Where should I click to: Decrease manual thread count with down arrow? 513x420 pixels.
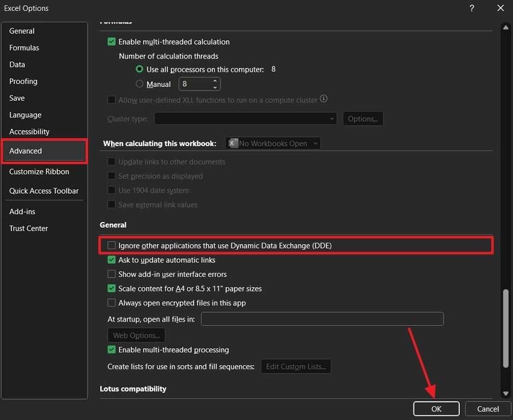click(215, 87)
